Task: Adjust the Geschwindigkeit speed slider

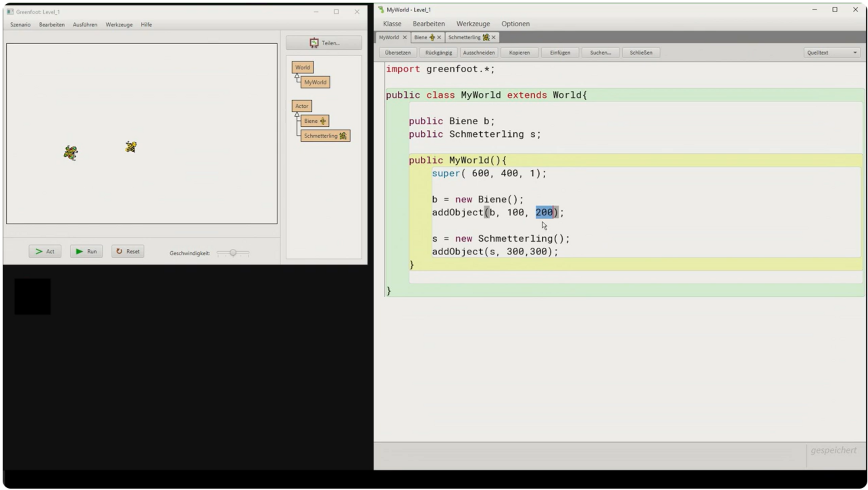Action: (233, 253)
